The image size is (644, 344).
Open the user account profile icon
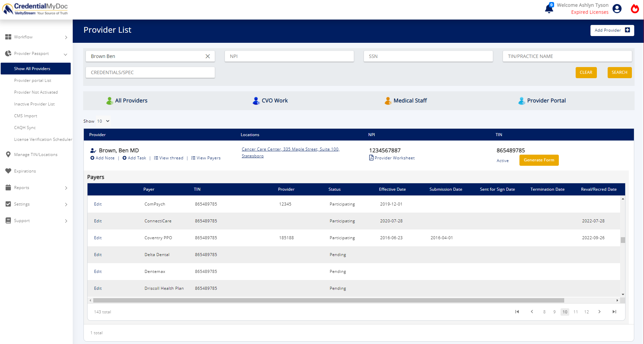coord(617,9)
